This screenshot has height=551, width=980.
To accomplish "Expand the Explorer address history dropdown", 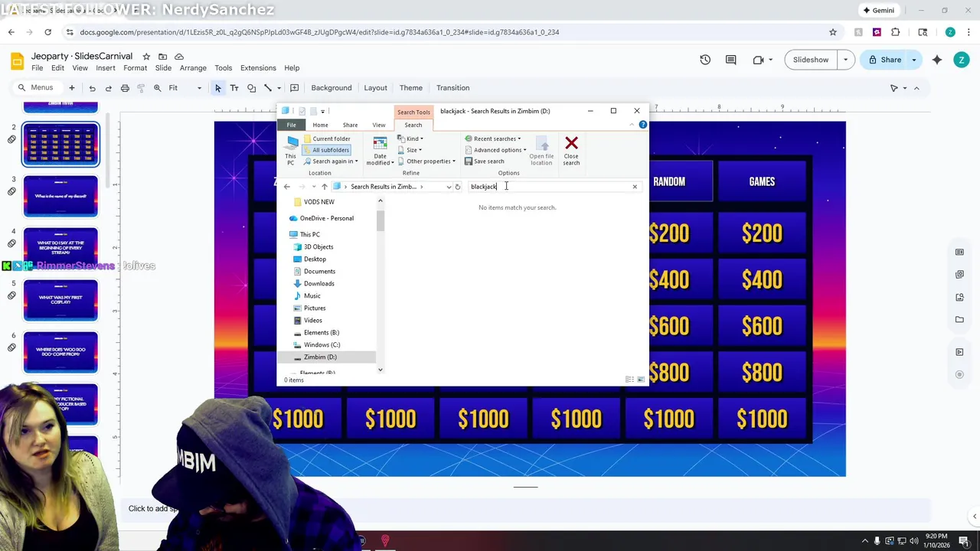I will 449,187.
